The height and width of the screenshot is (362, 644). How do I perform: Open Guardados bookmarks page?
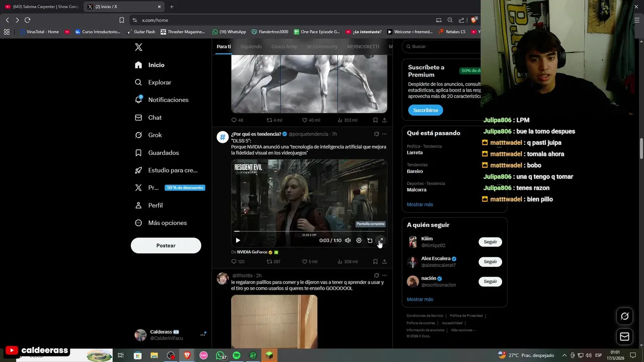point(157,153)
